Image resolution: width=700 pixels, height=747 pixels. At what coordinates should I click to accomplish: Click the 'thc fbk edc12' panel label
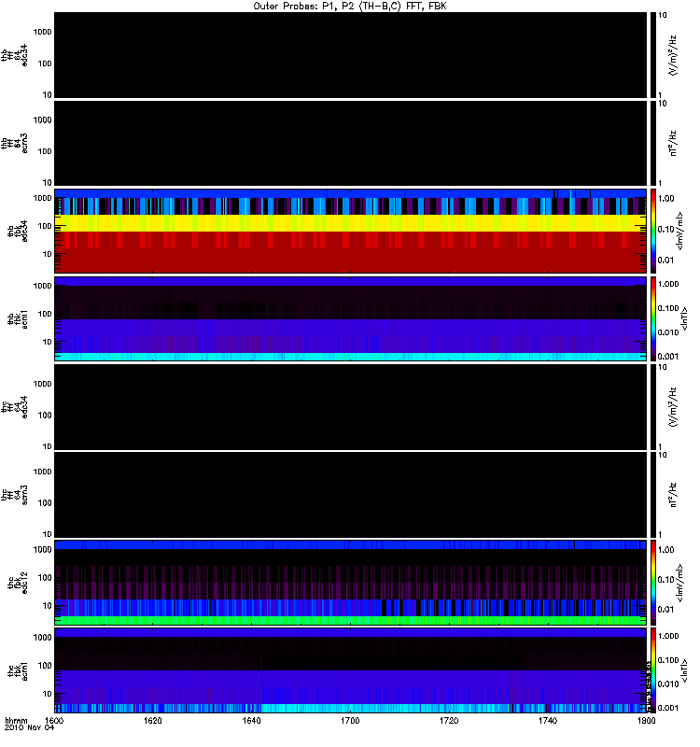pos(17,583)
